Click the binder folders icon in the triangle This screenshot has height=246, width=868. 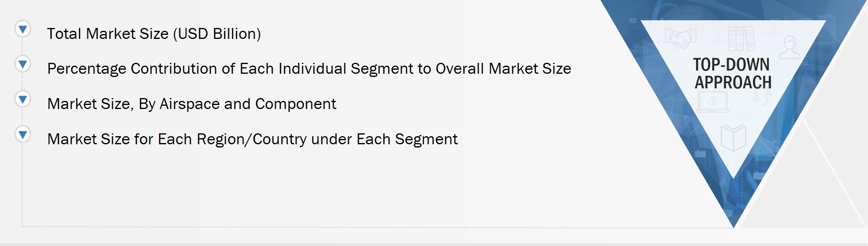coord(741,39)
